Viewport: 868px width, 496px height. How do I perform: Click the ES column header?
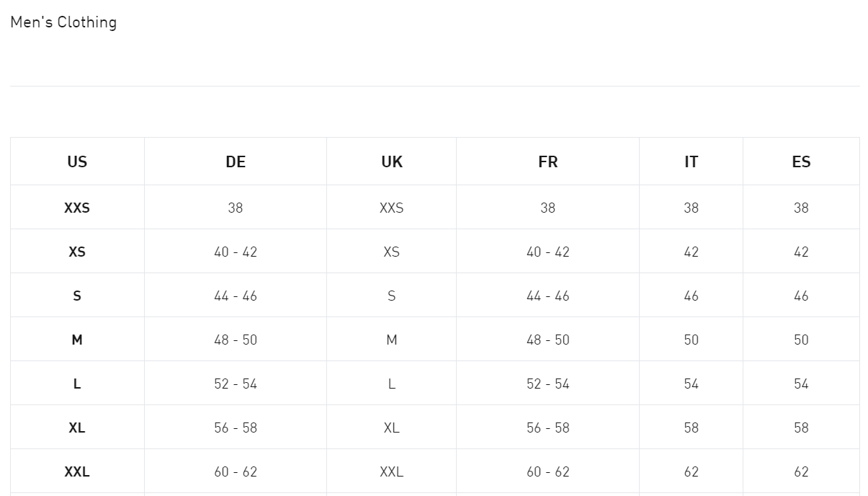point(801,162)
